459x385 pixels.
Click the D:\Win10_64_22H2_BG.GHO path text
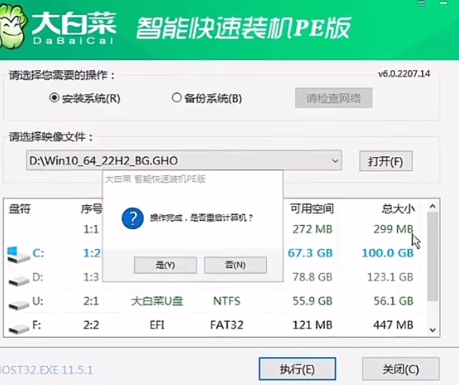click(103, 161)
